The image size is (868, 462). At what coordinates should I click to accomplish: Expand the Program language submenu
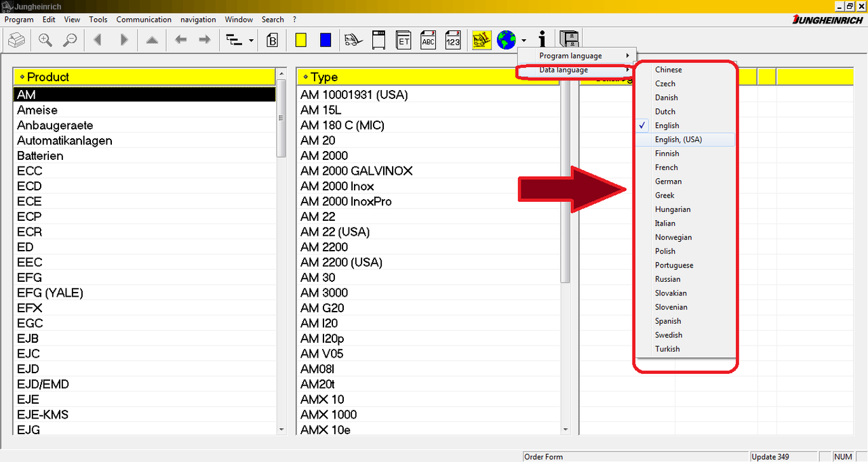[x=576, y=56]
